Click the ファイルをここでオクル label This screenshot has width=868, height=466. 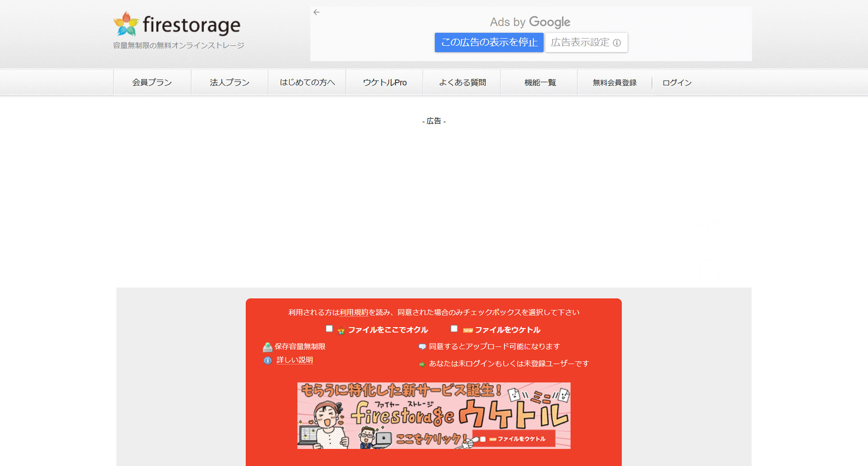(x=388, y=330)
